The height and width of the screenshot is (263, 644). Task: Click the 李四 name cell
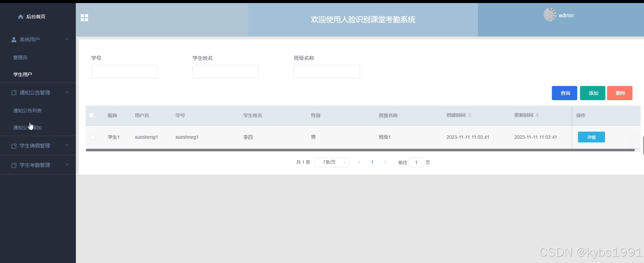click(x=248, y=137)
